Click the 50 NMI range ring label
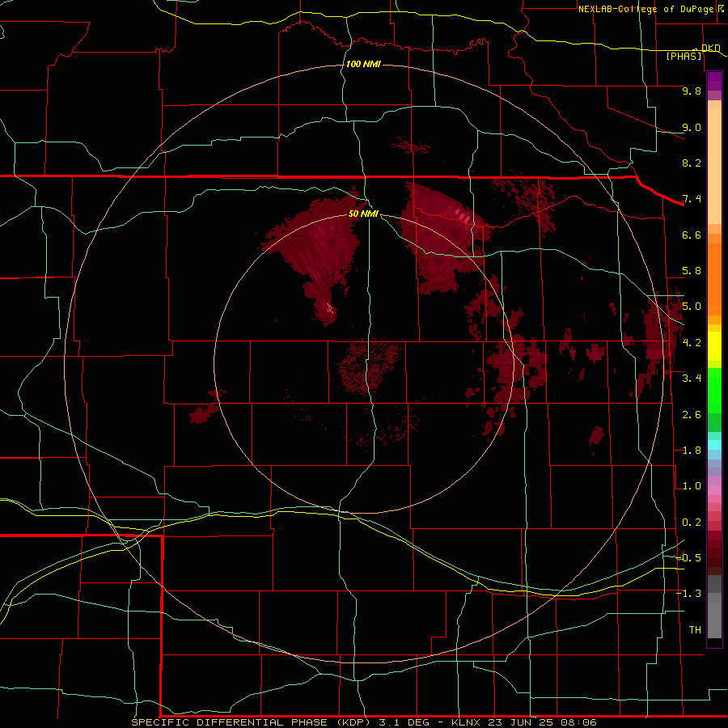The image size is (728, 728). [x=363, y=214]
